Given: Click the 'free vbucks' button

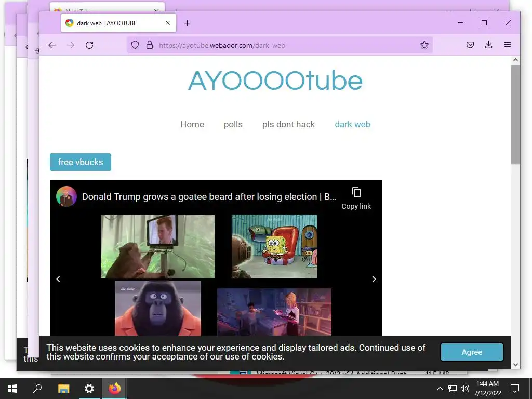Looking at the screenshot, I should click(x=81, y=162).
